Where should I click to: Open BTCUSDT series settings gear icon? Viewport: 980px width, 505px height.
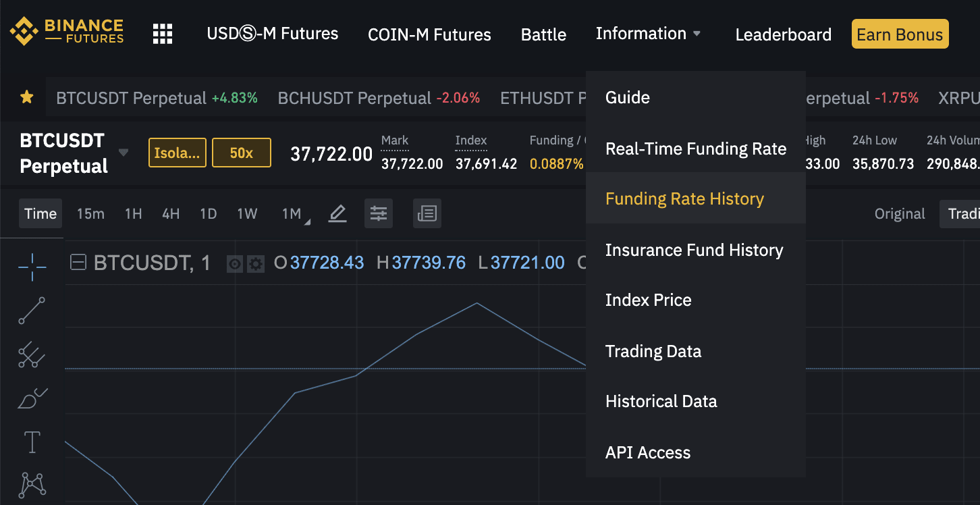[x=255, y=264]
